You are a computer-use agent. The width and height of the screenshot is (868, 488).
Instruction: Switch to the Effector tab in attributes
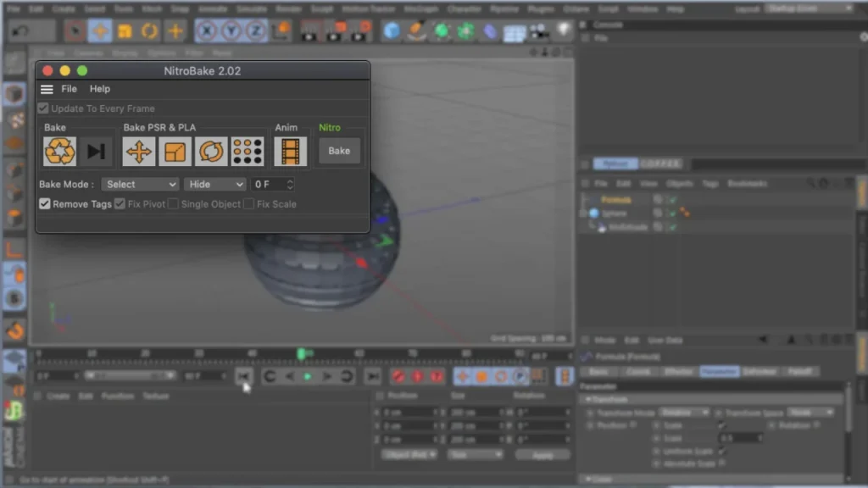679,372
